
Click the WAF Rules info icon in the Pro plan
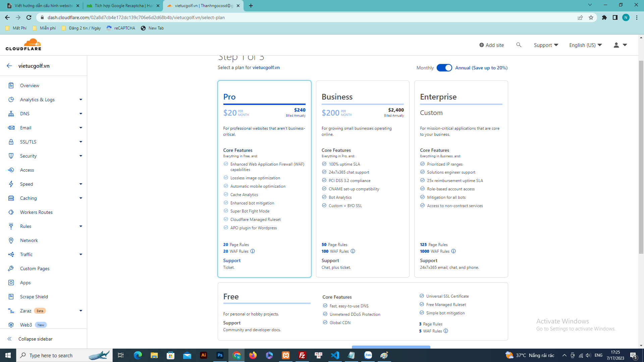[253, 251]
